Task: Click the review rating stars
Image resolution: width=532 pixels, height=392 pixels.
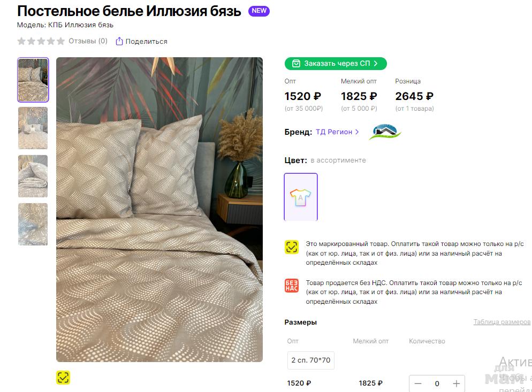Action: pos(41,41)
